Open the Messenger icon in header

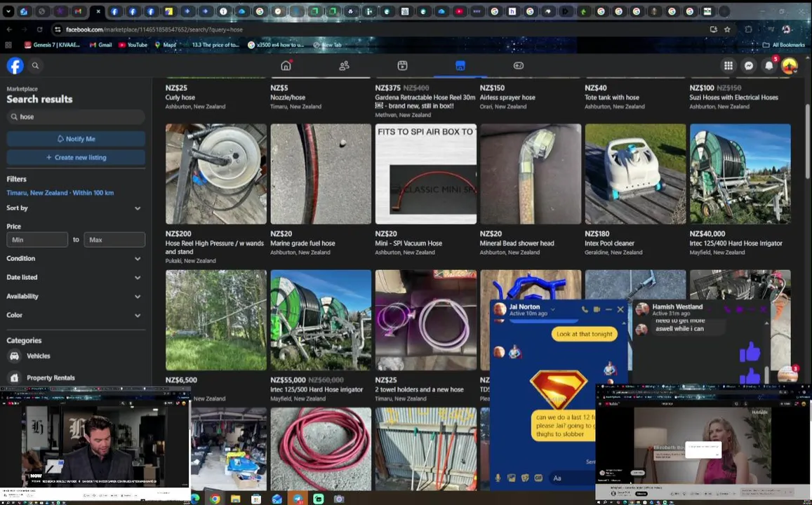pos(749,65)
